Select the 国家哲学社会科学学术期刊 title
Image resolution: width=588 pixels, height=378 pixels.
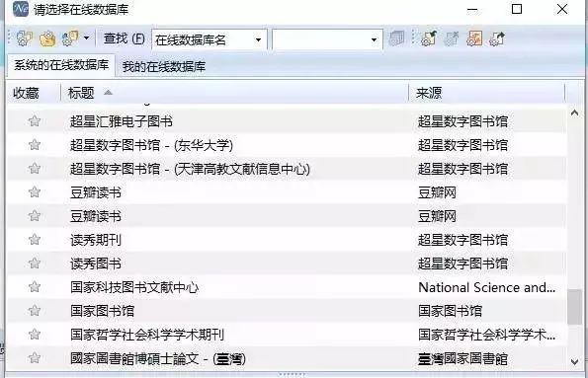[147, 335]
